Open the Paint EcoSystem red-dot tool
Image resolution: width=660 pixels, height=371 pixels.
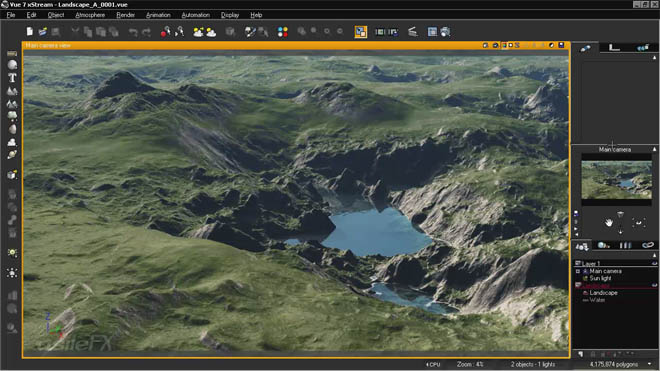point(165,32)
